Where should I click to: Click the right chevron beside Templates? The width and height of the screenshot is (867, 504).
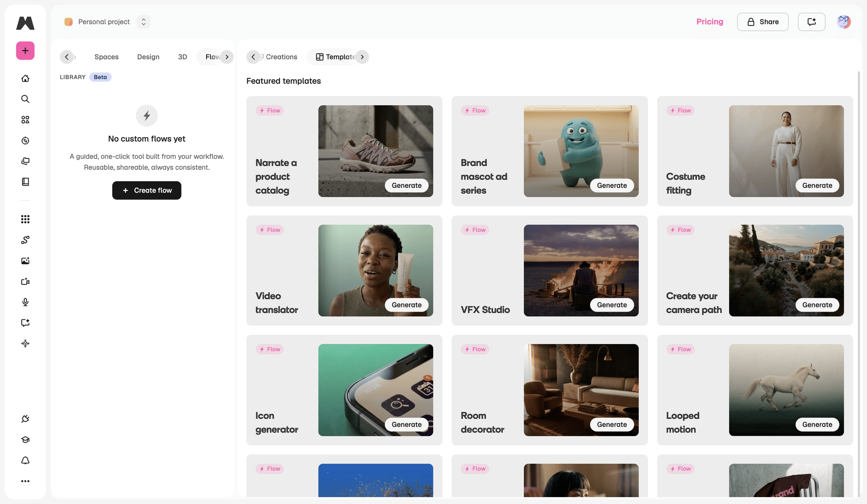click(x=362, y=57)
